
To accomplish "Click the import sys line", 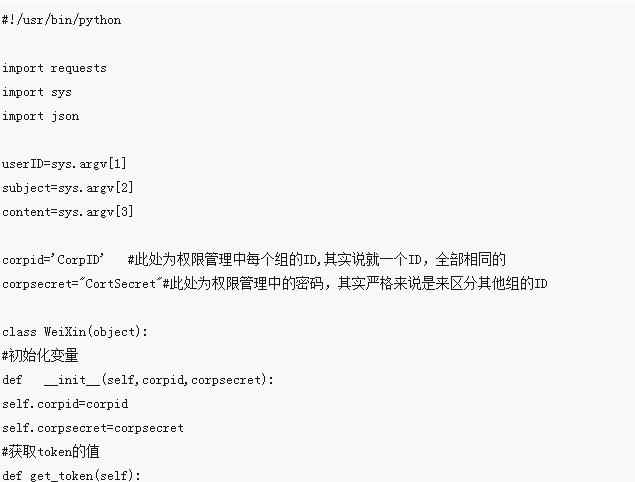I will pos(37,92).
